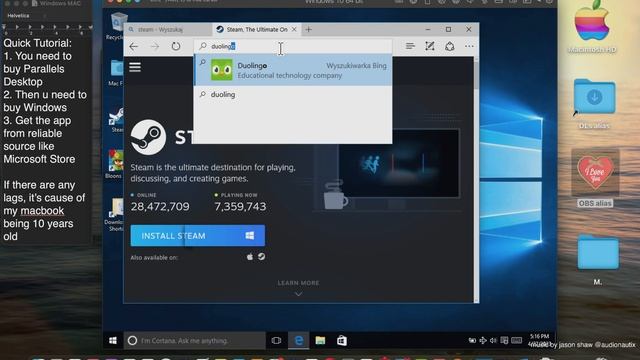Screen dimensions: 640x360
Task: Open the Recycle Bin desktop icon
Action: [x=118, y=26]
